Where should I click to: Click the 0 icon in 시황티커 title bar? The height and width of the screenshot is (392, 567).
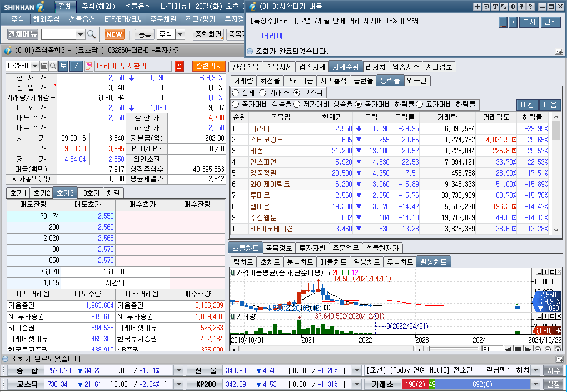(513, 7)
